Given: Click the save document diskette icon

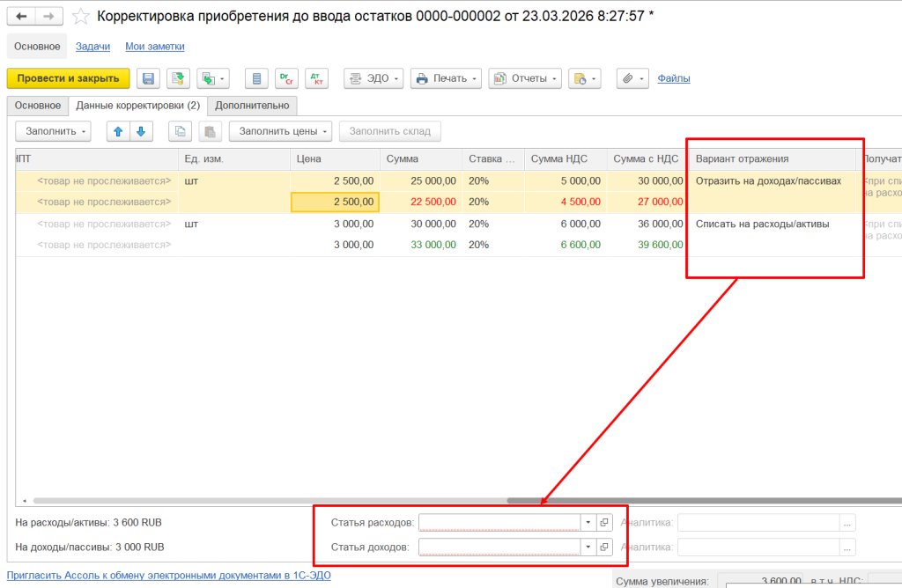Looking at the screenshot, I should [149, 78].
